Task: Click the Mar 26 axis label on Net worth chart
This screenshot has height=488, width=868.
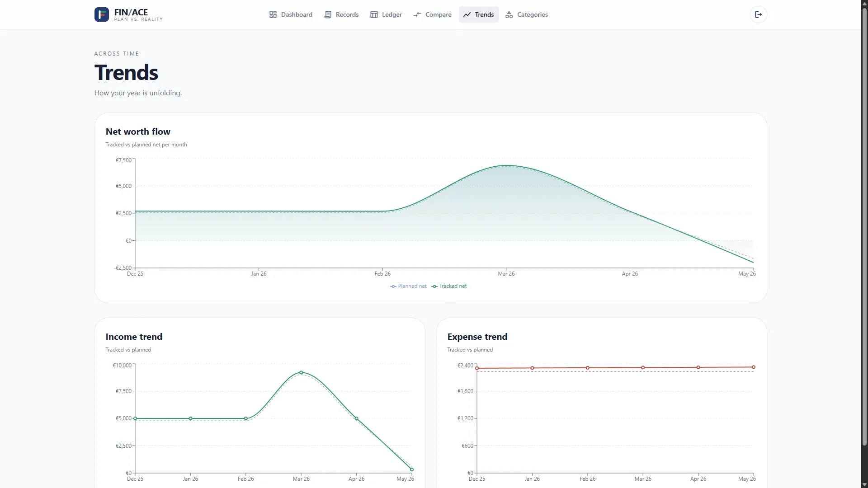Action: point(506,274)
